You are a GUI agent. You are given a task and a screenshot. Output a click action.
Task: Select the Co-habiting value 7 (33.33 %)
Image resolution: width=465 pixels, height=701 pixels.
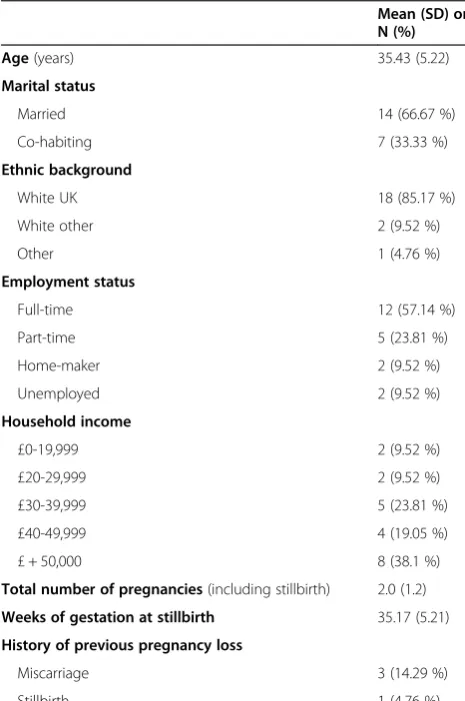[x=412, y=142]
